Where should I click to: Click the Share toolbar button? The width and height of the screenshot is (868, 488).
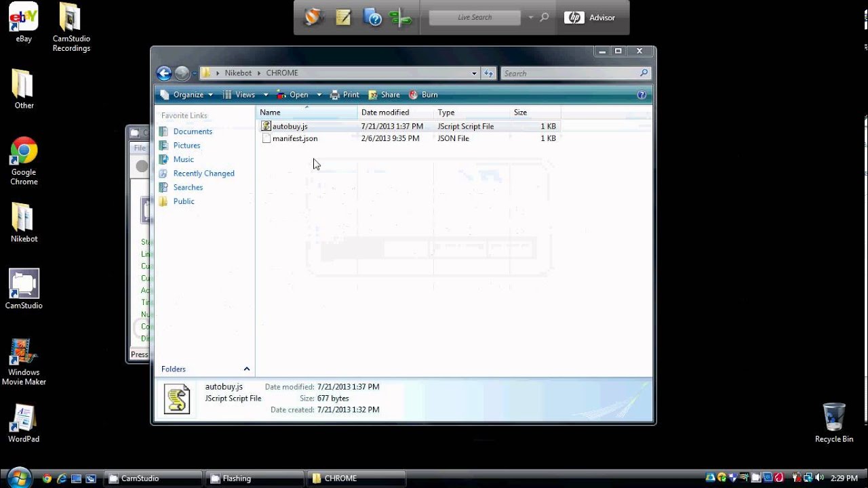(384, 95)
